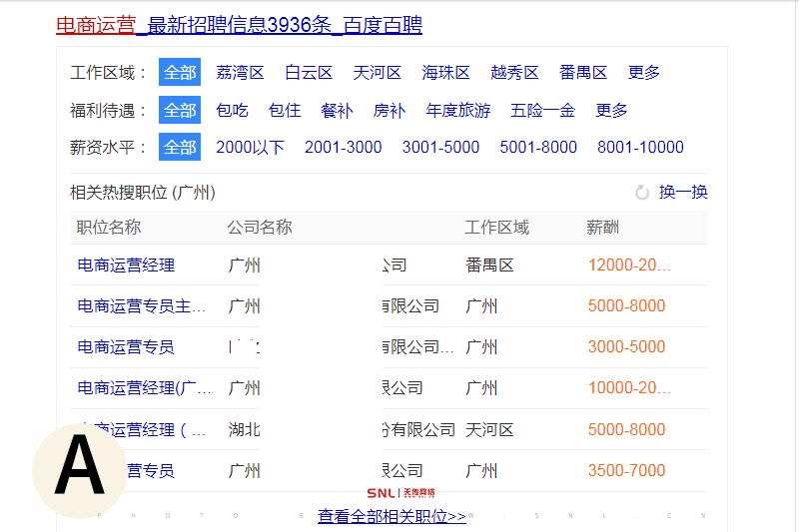Click the 薪酬 column header
Viewport: 799px width, 532px height.
tap(602, 227)
